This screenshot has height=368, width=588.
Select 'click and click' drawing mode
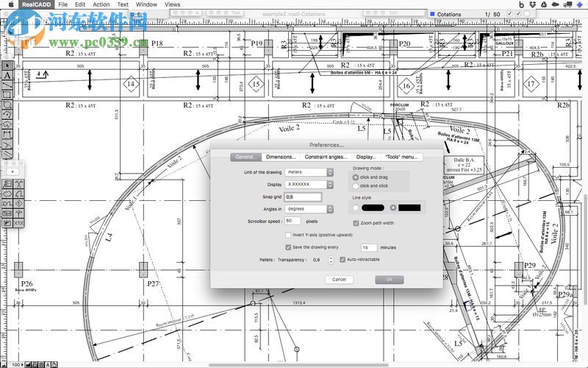point(356,186)
